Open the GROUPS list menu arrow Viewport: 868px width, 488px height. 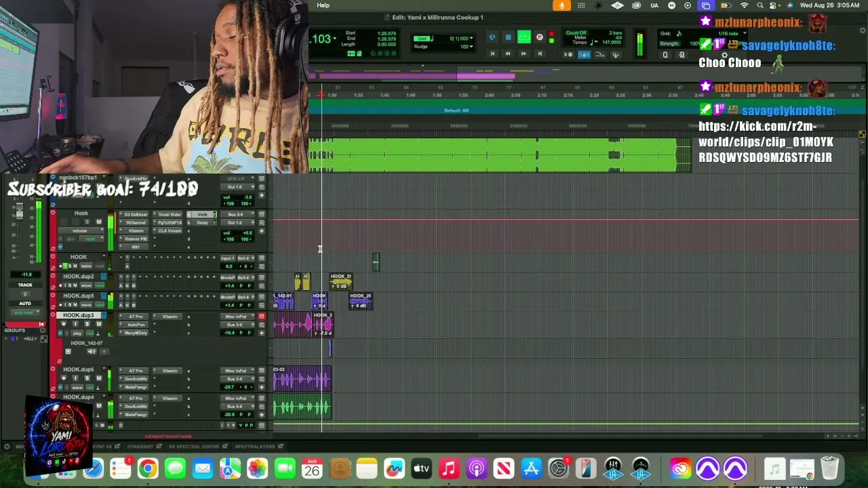[42, 331]
